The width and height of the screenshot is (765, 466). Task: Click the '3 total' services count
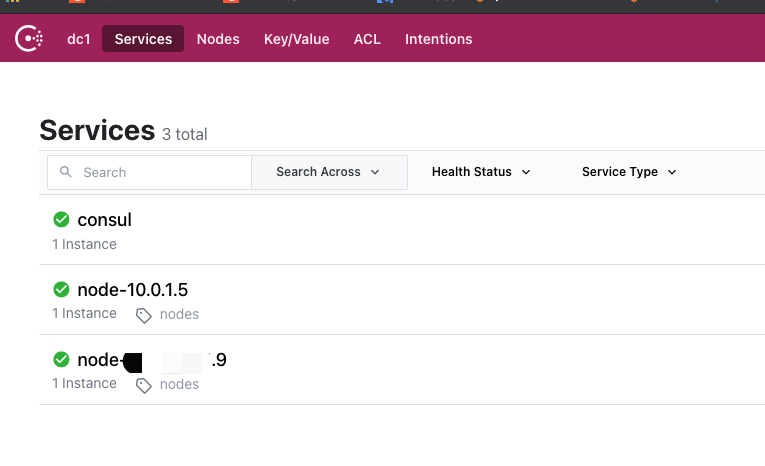pos(184,134)
